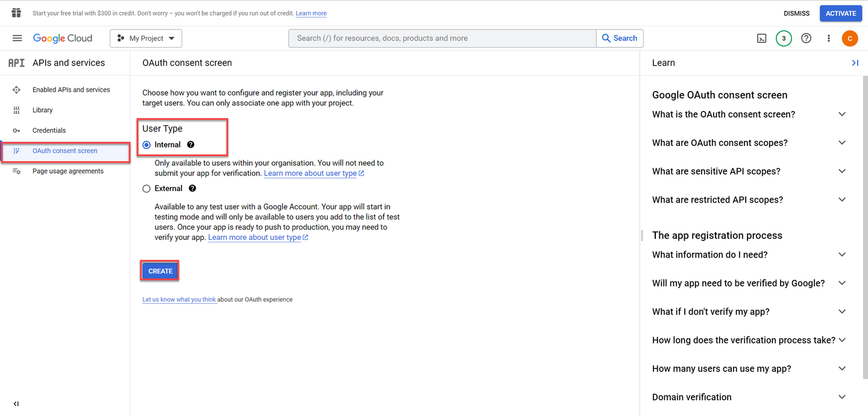Screen dimensions: 868x416
Task: Click the gift icon in trial banner
Action: click(x=16, y=13)
